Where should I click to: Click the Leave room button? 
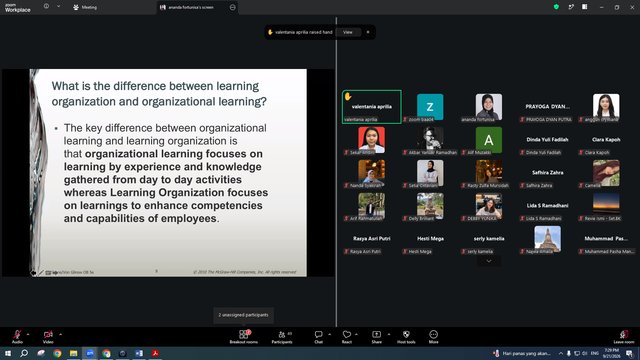pos(624,337)
